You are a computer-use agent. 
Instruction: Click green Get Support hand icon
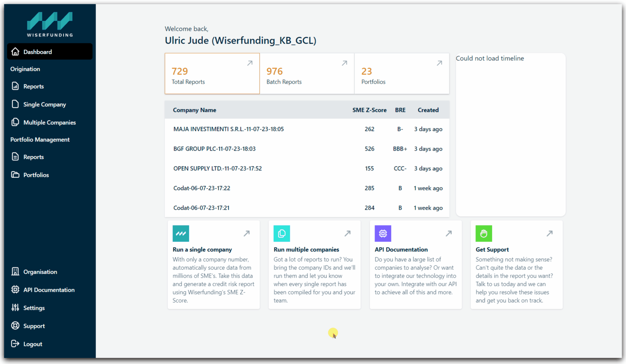484,233
